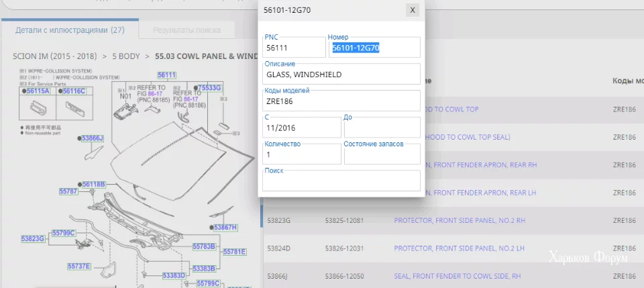Click part number 53866-12050
The width and height of the screenshot is (644, 288).
(344, 277)
